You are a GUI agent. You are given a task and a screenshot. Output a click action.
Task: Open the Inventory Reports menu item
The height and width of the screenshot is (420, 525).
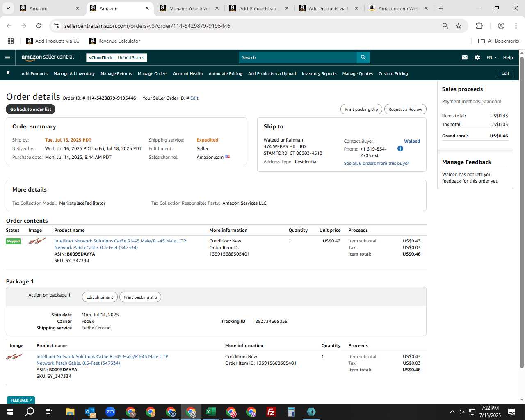pos(319,74)
